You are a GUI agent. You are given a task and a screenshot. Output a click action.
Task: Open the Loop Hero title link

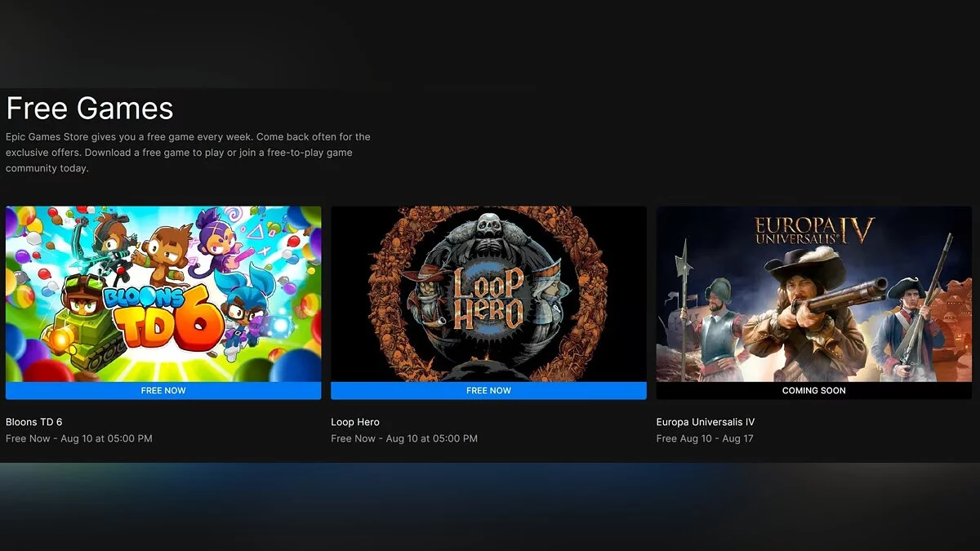click(x=355, y=422)
